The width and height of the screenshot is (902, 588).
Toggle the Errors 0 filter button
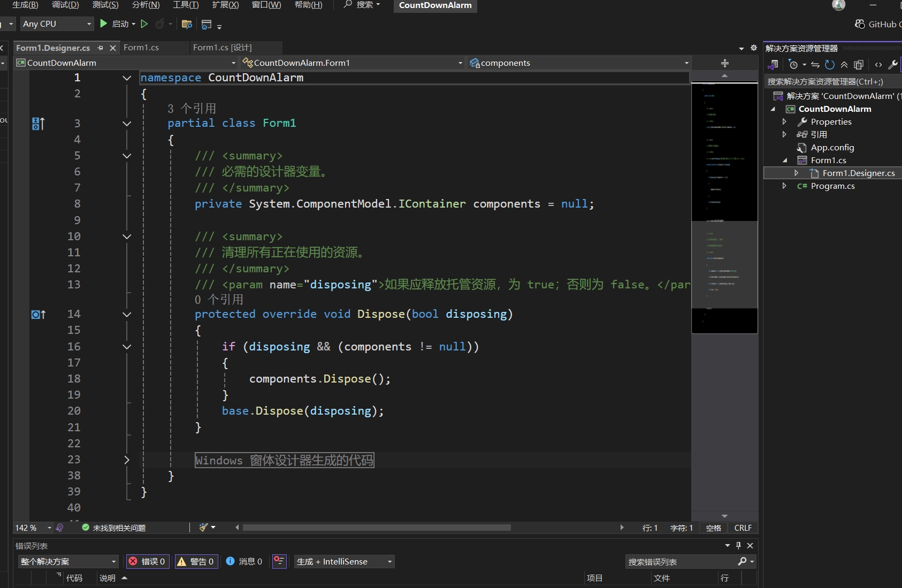148,561
